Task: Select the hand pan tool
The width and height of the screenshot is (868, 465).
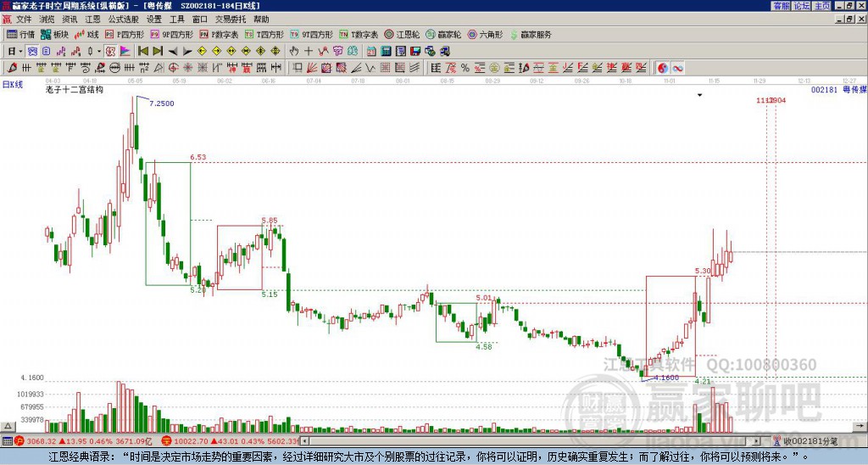Action: [x=294, y=52]
